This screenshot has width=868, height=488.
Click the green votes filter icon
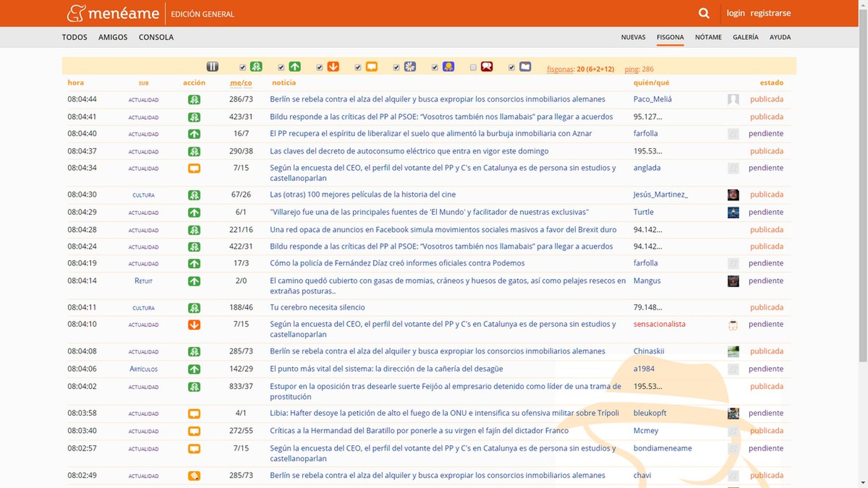(x=256, y=67)
